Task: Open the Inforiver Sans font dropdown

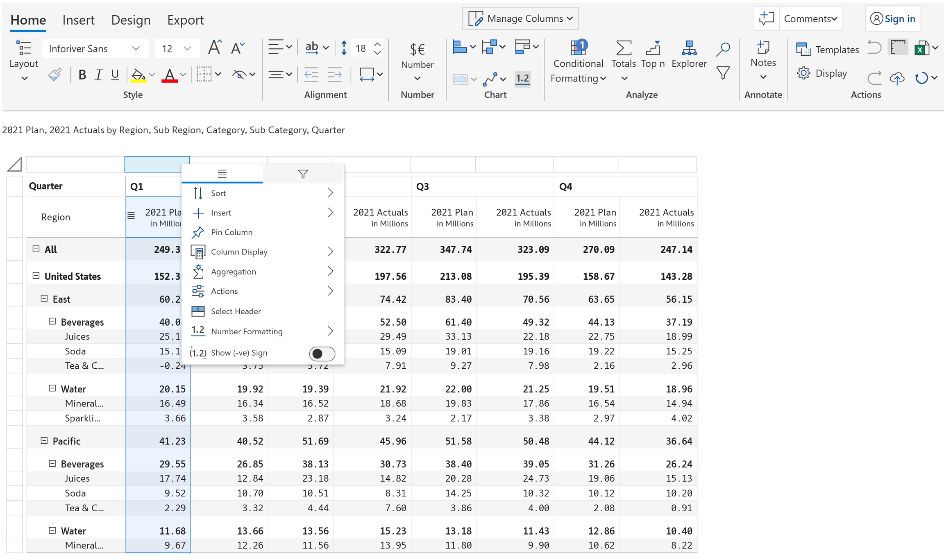Action: click(94, 49)
